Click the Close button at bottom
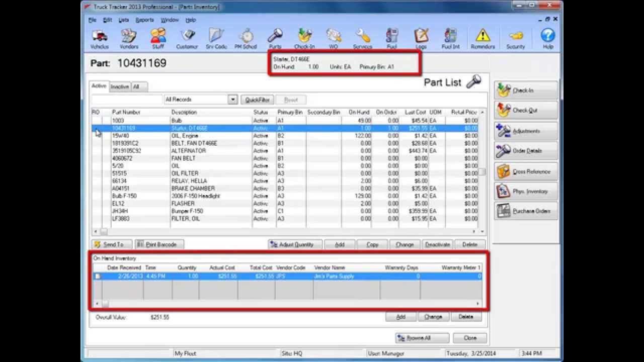The image size is (644, 362). coord(470,338)
